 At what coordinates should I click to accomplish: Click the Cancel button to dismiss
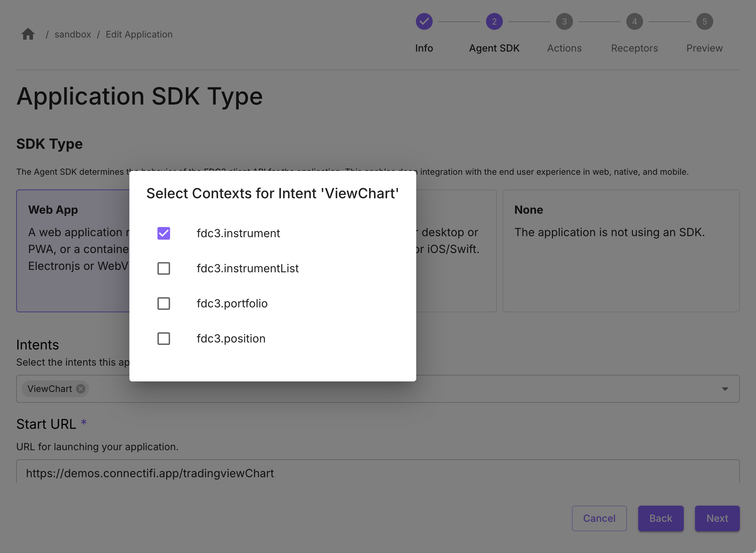pyautogui.click(x=599, y=518)
